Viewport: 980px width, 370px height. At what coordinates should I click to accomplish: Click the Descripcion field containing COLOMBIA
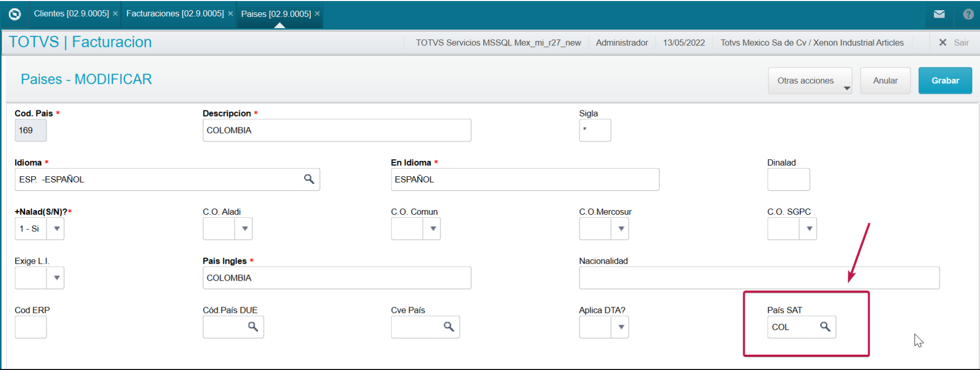(x=337, y=130)
